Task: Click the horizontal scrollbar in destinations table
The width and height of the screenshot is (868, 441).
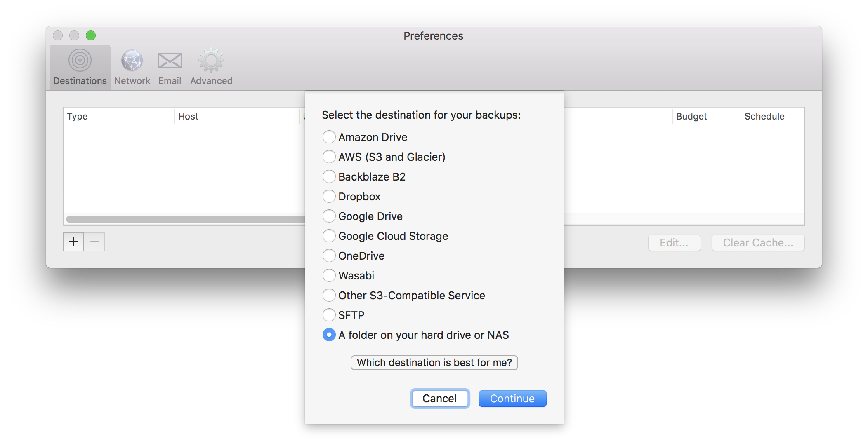Action: pyautogui.click(x=186, y=219)
